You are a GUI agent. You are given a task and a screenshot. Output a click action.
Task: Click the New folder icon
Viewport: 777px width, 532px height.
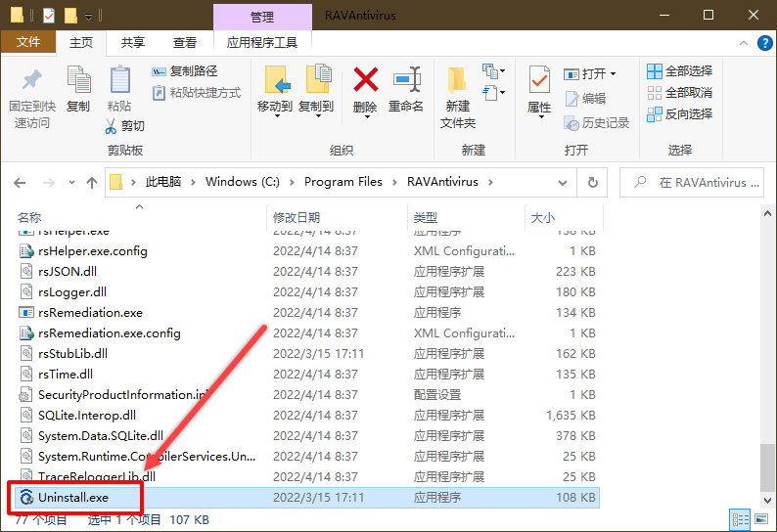click(457, 80)
